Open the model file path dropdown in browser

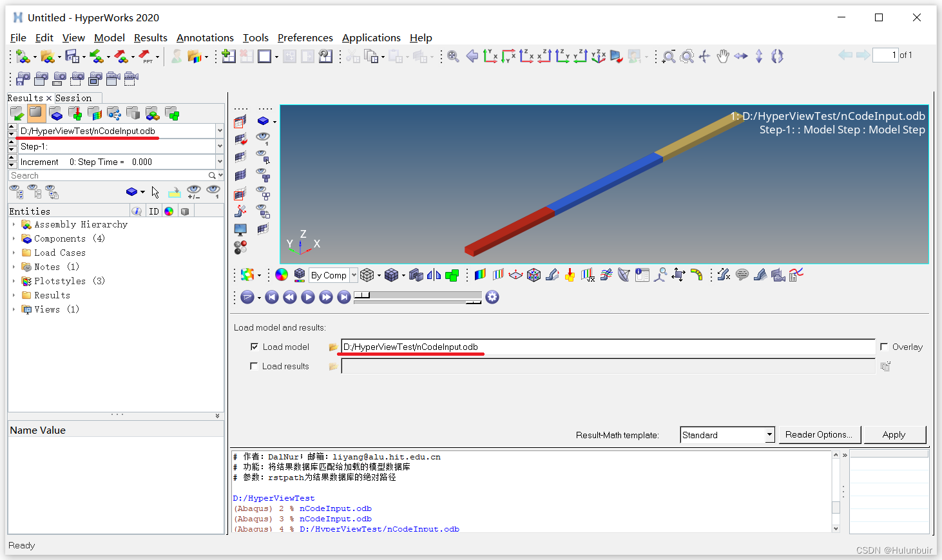pyautogui.click(x=220, y=131)
